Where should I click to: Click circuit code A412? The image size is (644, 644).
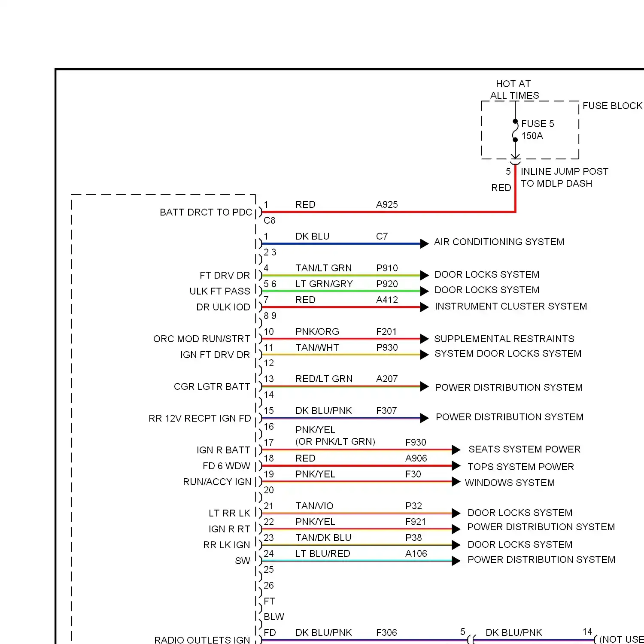point(387,300)
